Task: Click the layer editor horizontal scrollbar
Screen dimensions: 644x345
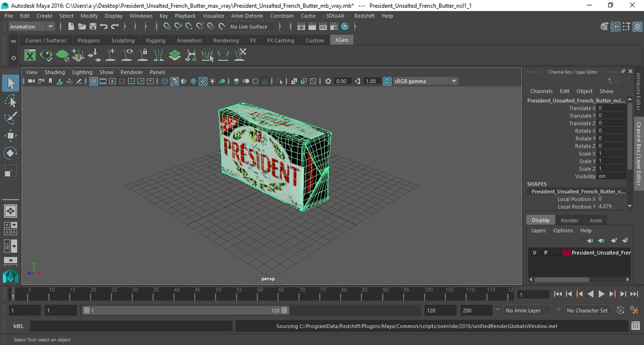Action: click(561, 279)
